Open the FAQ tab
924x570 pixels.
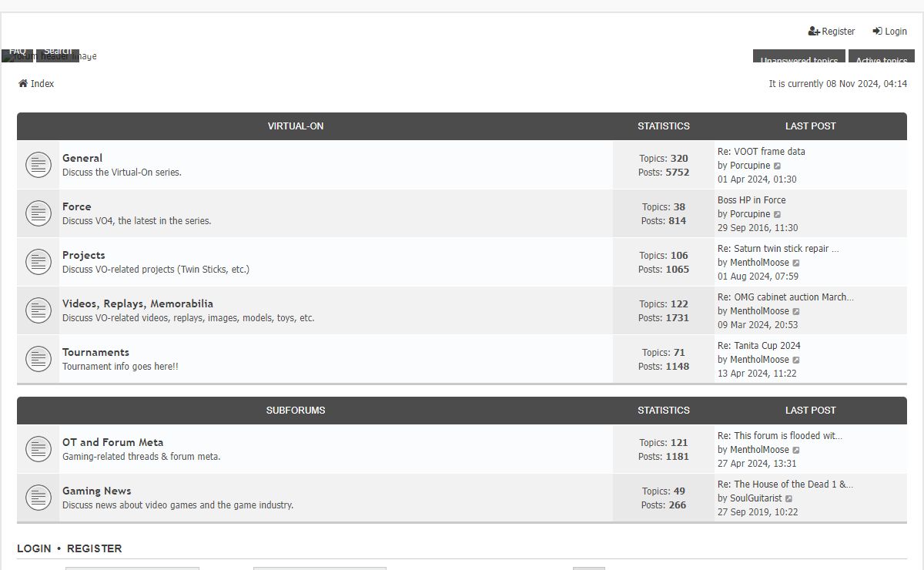pyautogui.click(x=17, y=54)
